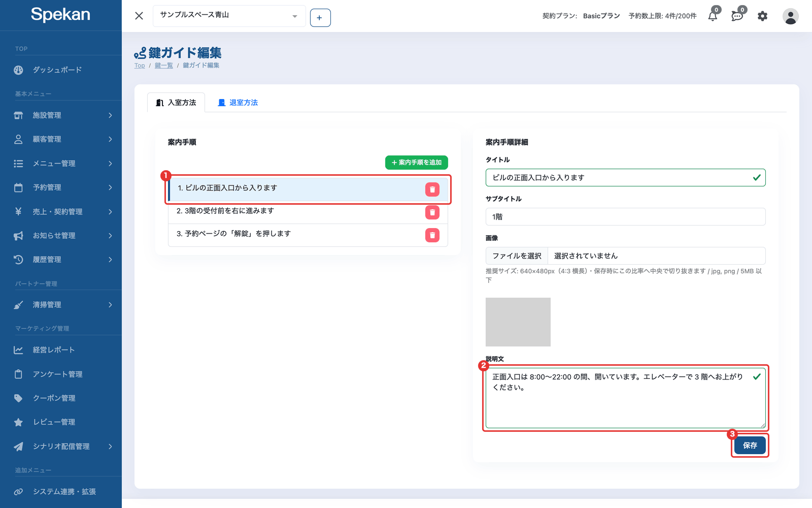Image resolution: width=812 pixels, height=508 pixels.
Task: Select step 1 ビルの正面入口から入ります
Action: [308, 189]
